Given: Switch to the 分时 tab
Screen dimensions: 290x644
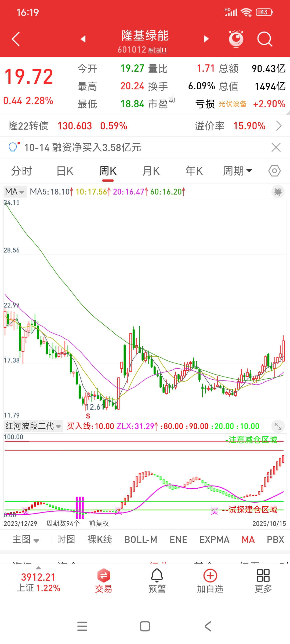Looking at the screenshot, I should point(21,171).
